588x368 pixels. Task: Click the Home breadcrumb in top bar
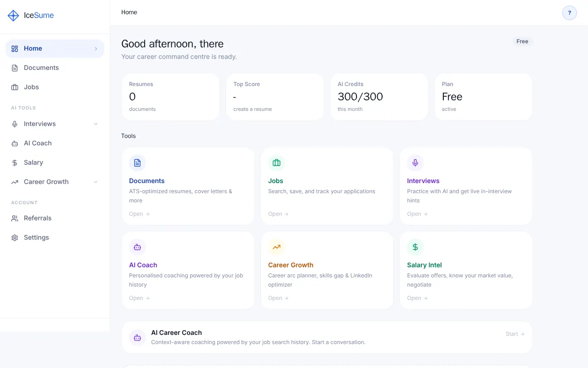129,12
